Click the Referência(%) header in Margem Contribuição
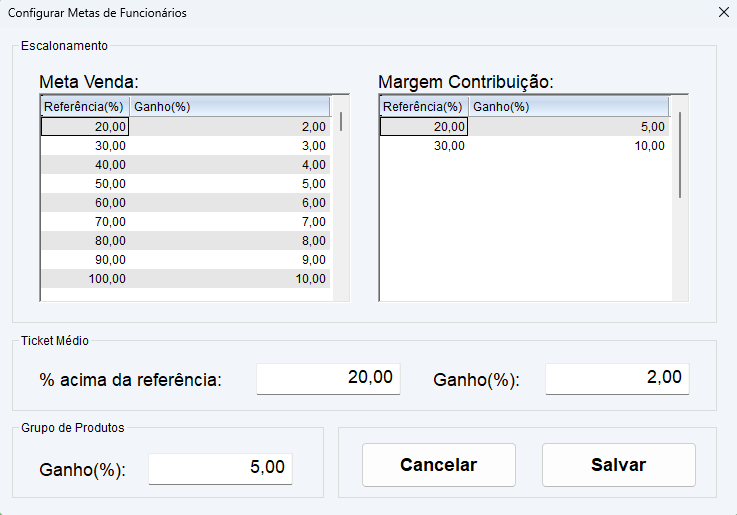 pyautogui.click(x=424, y=107)
